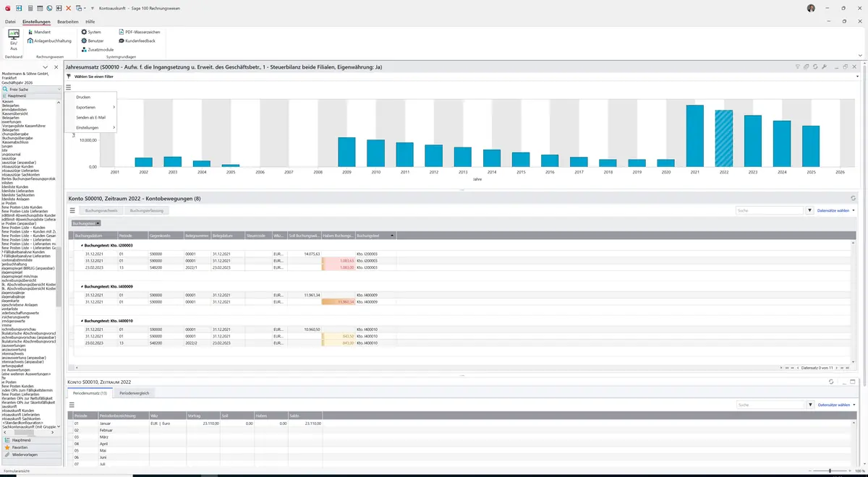Expand Einstellungen submenu in context menu
Viewport: 868px width, 477px height.
tap(90, 127)
